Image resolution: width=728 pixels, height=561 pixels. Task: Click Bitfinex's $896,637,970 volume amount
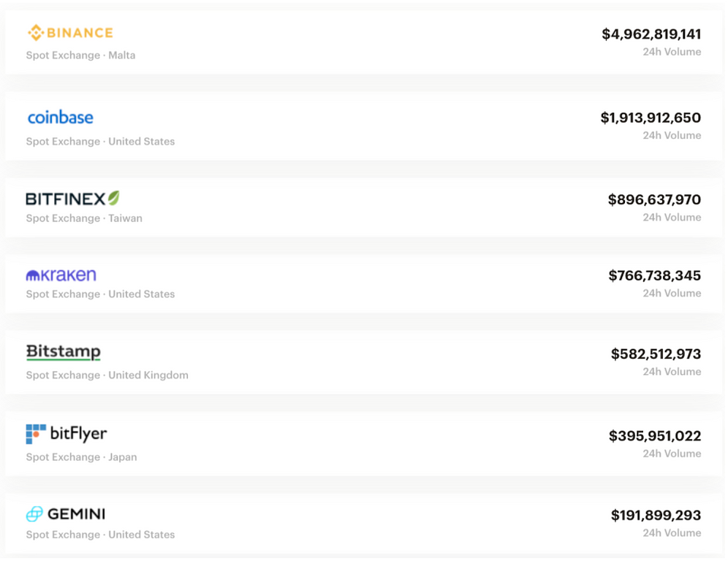(654, 199)
